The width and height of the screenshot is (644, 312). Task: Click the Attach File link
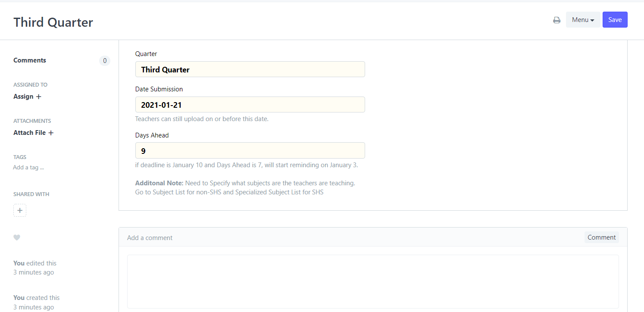click(29, 133)
